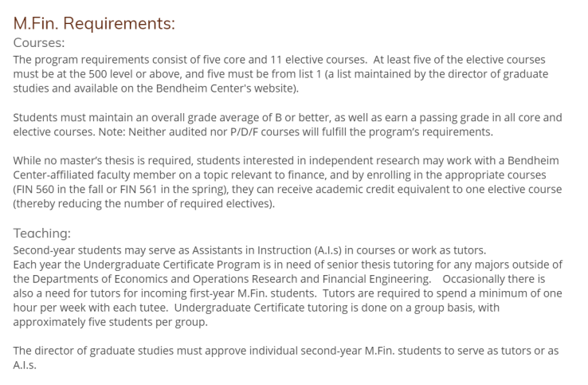This screenshot has width=588, height=385.
Task: Click the "Teaching:" subheading
Action: tap(42, 234)
